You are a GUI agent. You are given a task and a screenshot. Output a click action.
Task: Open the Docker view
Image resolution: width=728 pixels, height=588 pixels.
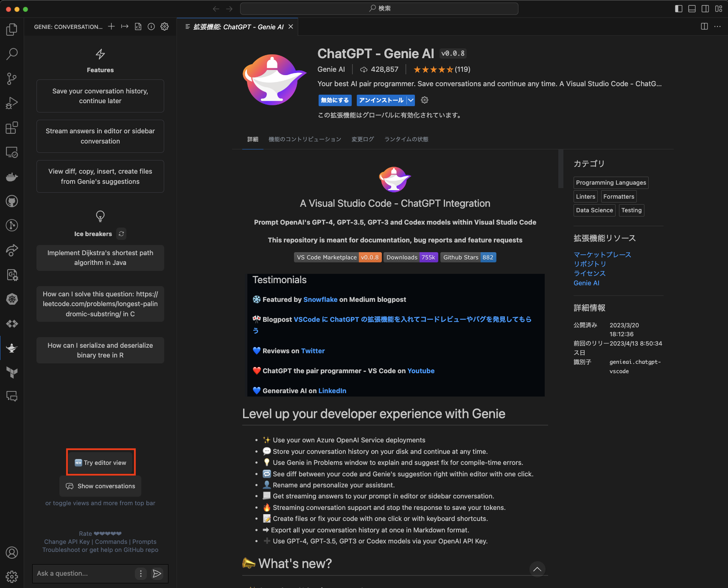pyautogui.click(x=12, y=177)
